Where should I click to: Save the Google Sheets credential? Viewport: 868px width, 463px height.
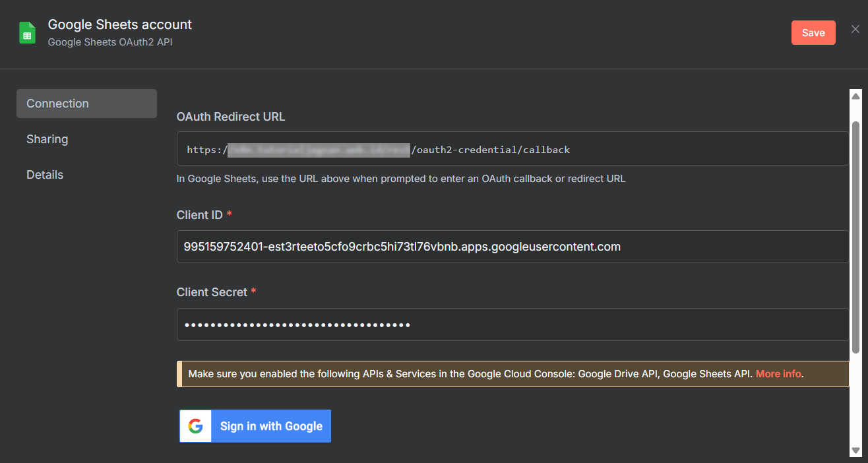[813, 33]
